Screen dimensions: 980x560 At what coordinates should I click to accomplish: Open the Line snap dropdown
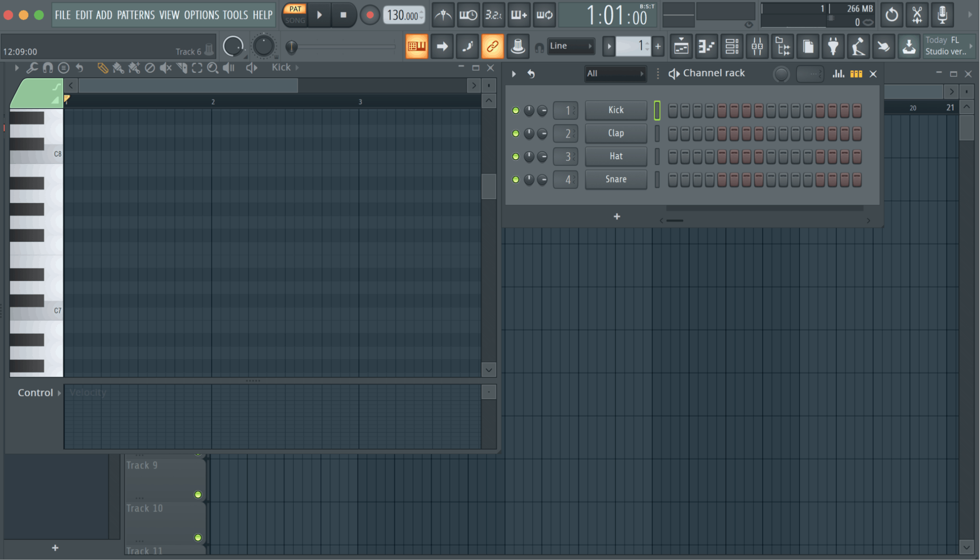[571, 46]
